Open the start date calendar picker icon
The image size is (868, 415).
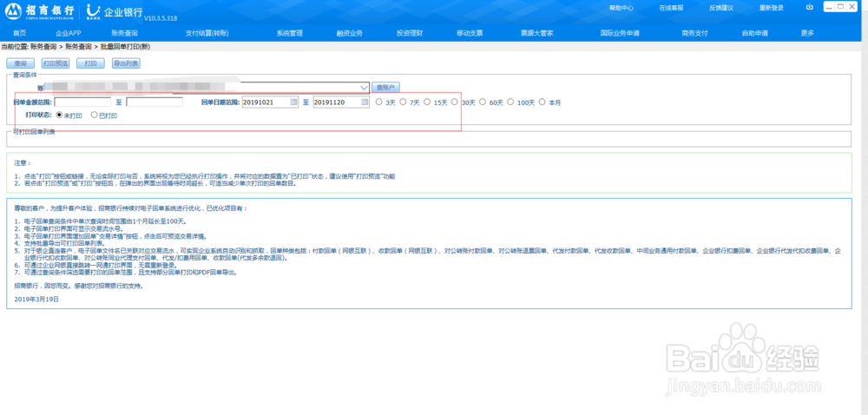[x=293, y=102]
